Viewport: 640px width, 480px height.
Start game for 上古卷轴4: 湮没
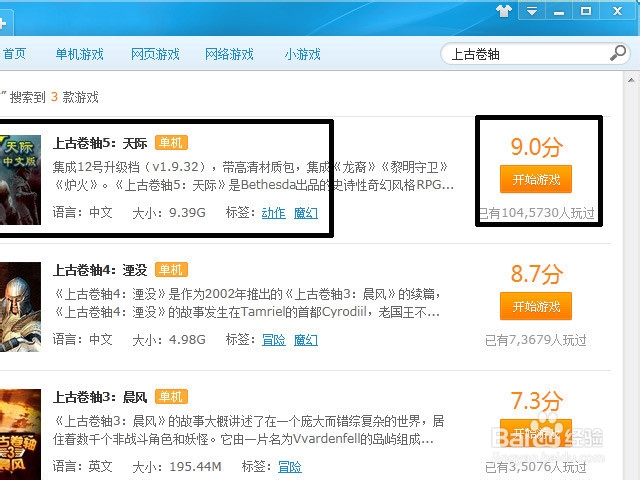pos(536,306)
